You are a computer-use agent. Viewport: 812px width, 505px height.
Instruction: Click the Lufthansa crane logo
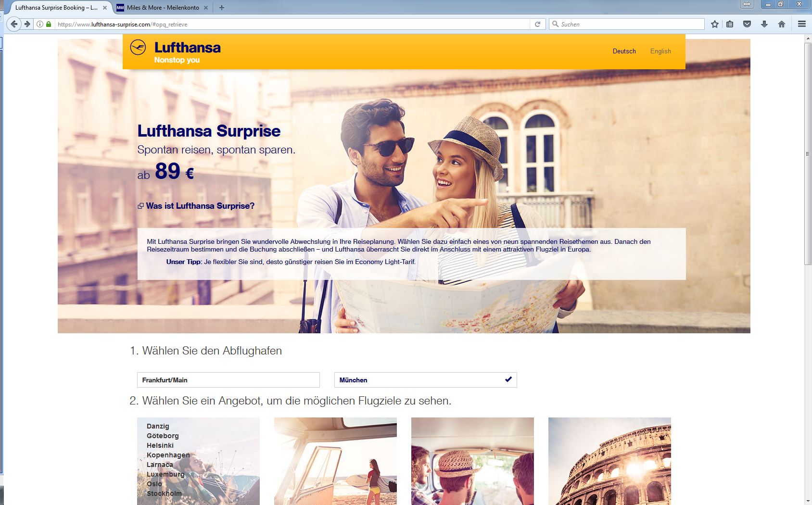[138, 48]
